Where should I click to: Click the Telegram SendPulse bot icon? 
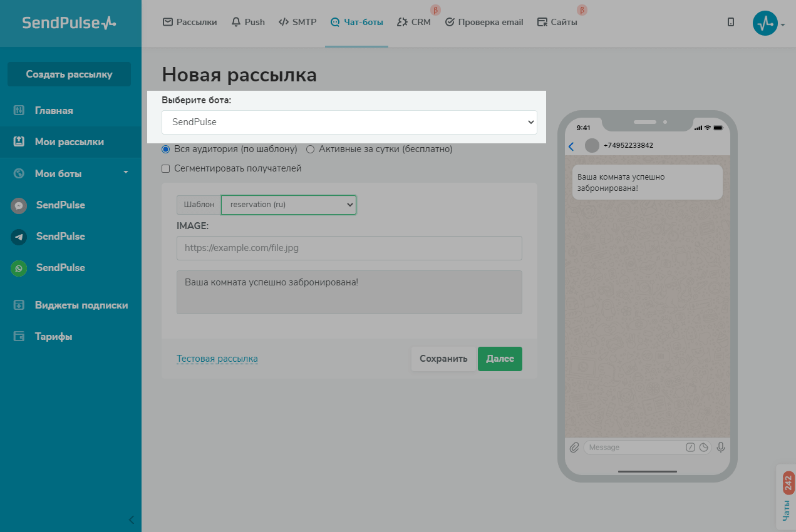click(x=19, y=237)
